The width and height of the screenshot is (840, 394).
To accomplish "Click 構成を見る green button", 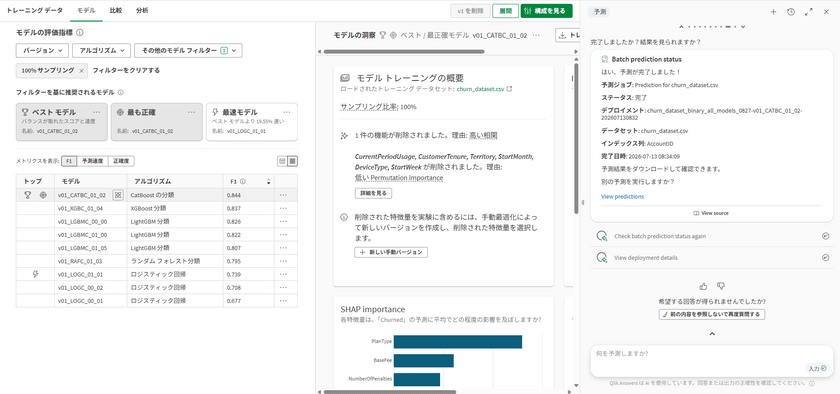I will pos(546,11).
